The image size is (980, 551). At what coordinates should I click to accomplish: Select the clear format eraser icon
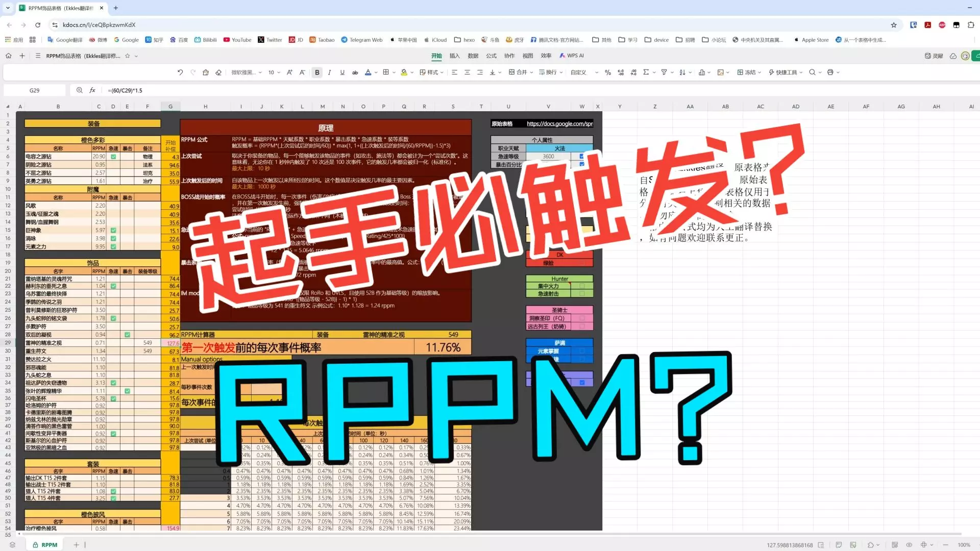pos(218,72)
